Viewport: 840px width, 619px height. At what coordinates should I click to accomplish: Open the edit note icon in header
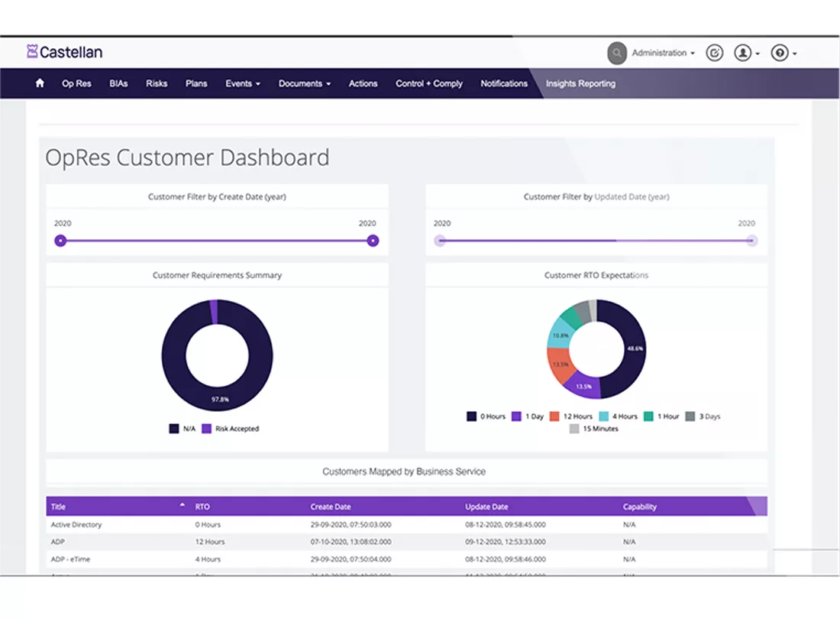[714, 53]
